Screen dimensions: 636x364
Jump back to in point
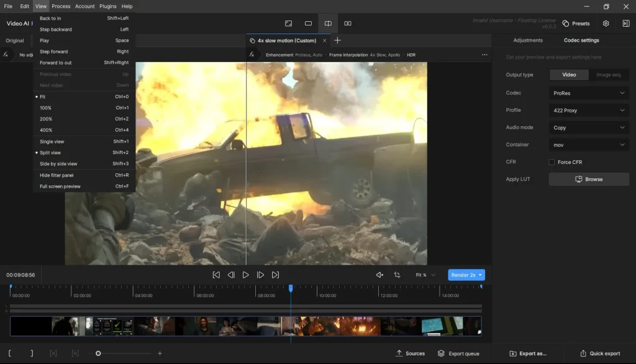[216, 275]
